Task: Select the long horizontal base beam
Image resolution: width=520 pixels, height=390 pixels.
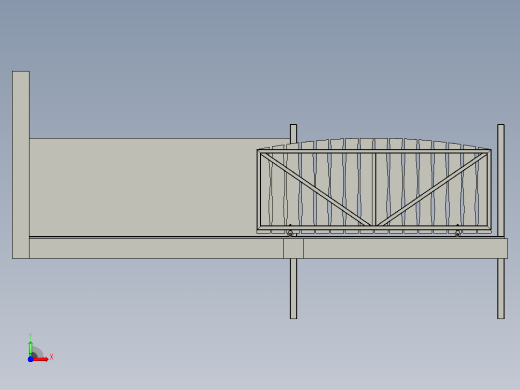Action: (x=268, y=248)
